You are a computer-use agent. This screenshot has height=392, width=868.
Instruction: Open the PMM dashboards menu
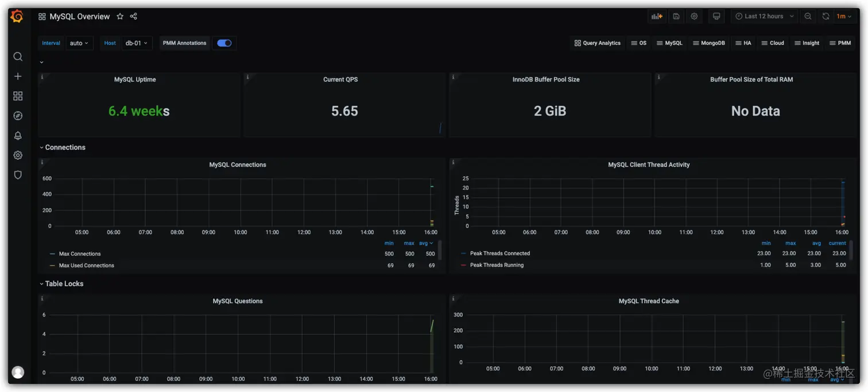pyautogui.click(x=840, y=43)
